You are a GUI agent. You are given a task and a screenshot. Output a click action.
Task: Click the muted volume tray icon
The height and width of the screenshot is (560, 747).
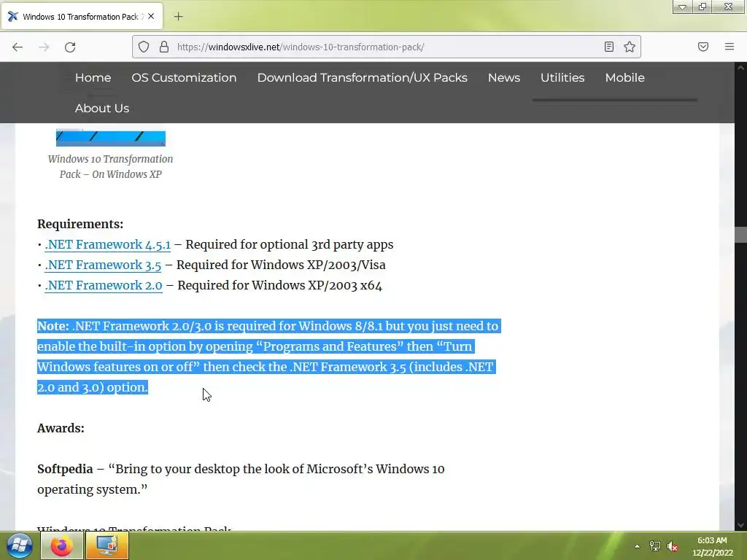[672, 546]
